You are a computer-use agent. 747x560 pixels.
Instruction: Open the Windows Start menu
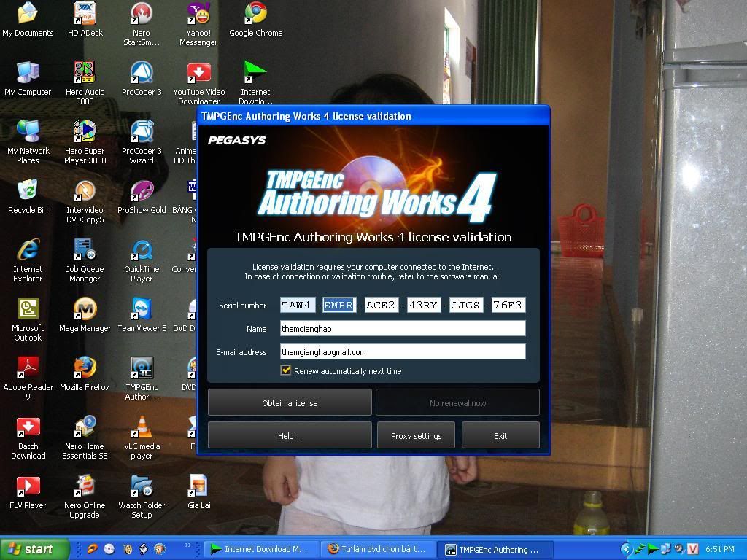[34, 549]
